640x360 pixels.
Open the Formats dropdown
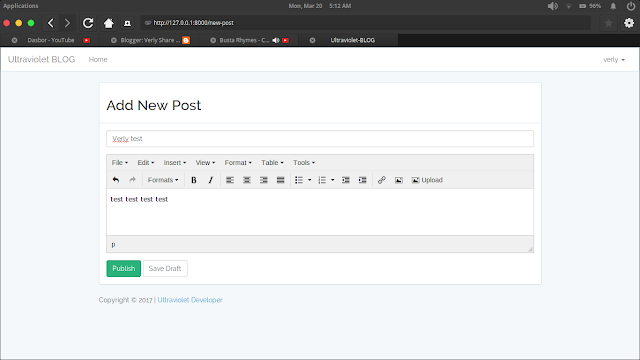click(163, 180)
